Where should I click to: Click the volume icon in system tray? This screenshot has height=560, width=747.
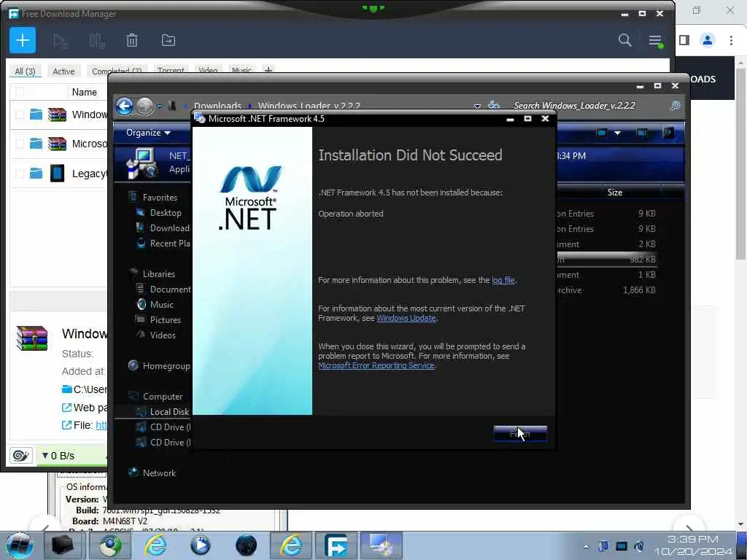[639, 546]
